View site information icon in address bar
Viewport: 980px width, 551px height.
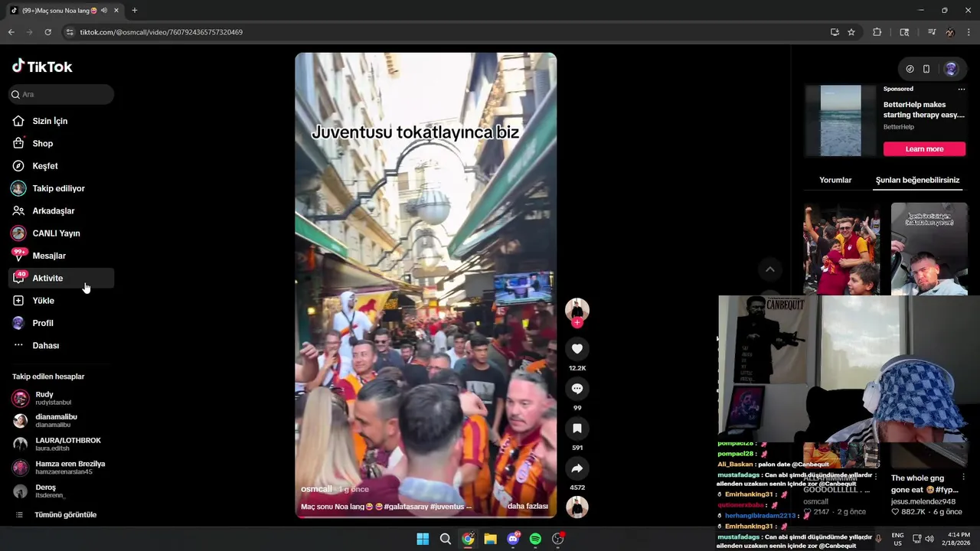pyautogui.click(x=70, y=32)
